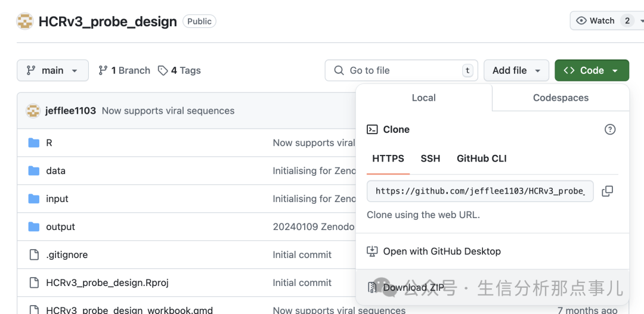Choose the HTTPS clone tab
This screenshot has width=644, height=314.
click(x=388, y=158)
